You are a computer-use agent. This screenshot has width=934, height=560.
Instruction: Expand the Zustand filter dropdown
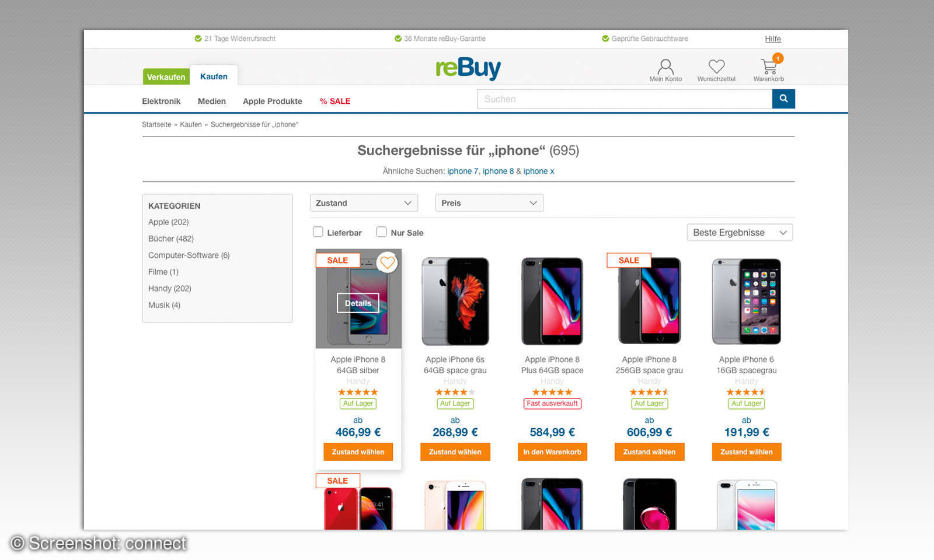[x=364, y=203]
